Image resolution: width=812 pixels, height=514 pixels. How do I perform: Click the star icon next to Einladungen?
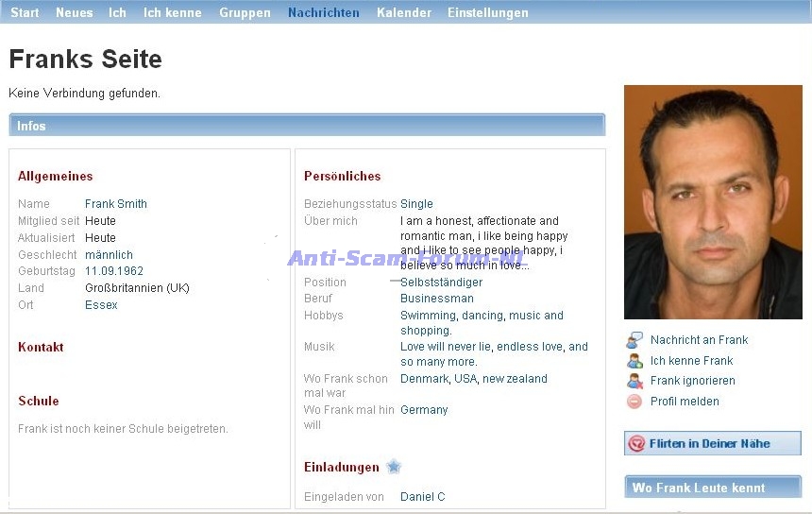[394, 467]
